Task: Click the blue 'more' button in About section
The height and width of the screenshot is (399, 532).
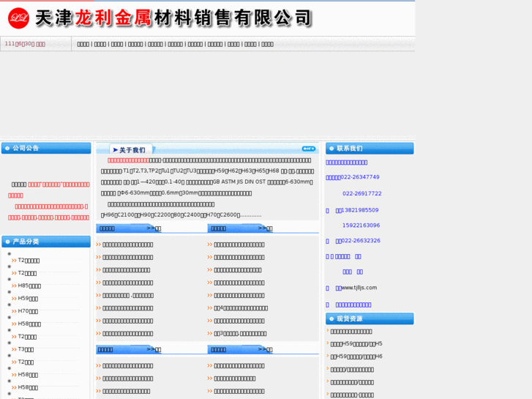Action: coord(308,149)
